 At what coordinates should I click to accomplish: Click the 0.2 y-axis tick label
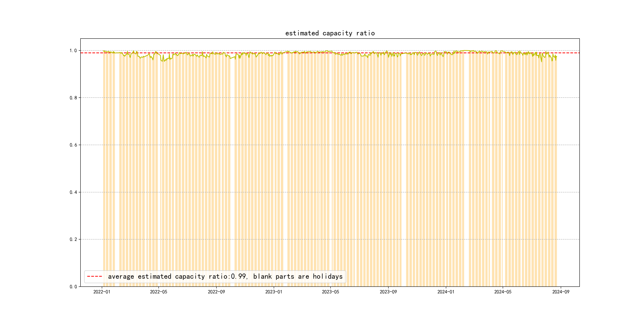(73, 240)
